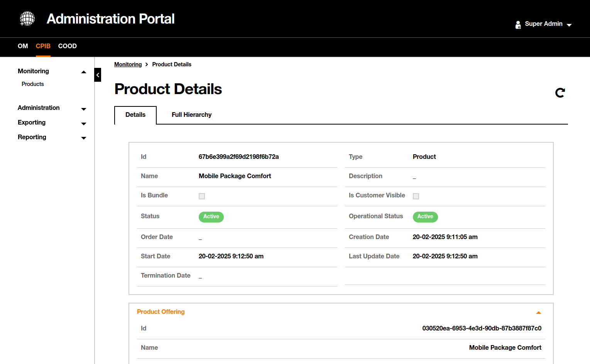Image resolution: width=590 pixels, height=364 pixels.
Task: Click the Last Update Date value
Action: coord(445,256)
